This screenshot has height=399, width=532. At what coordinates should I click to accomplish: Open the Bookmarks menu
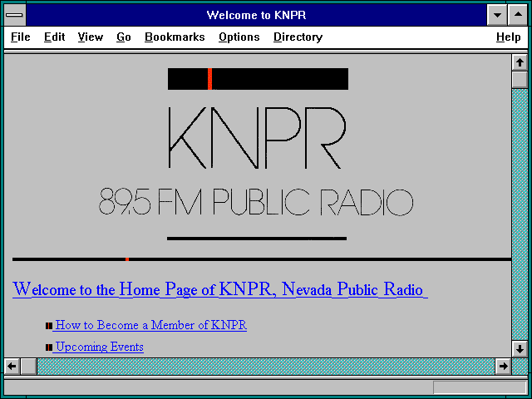[x=175, y=37]
